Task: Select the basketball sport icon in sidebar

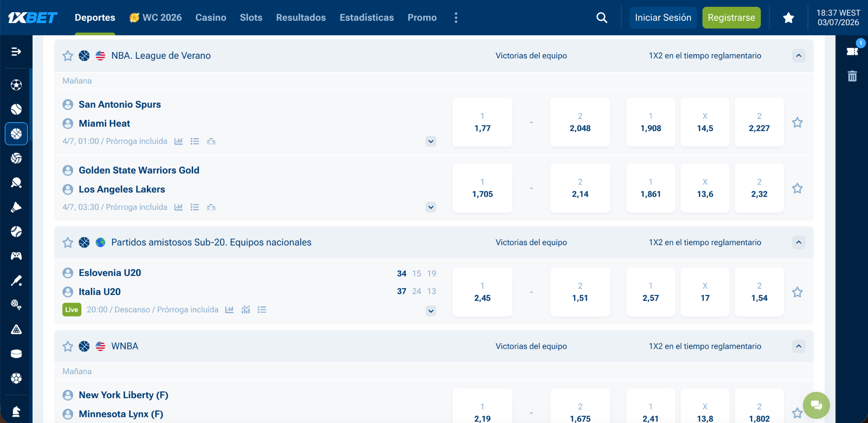Action: (x=16, y=134)
